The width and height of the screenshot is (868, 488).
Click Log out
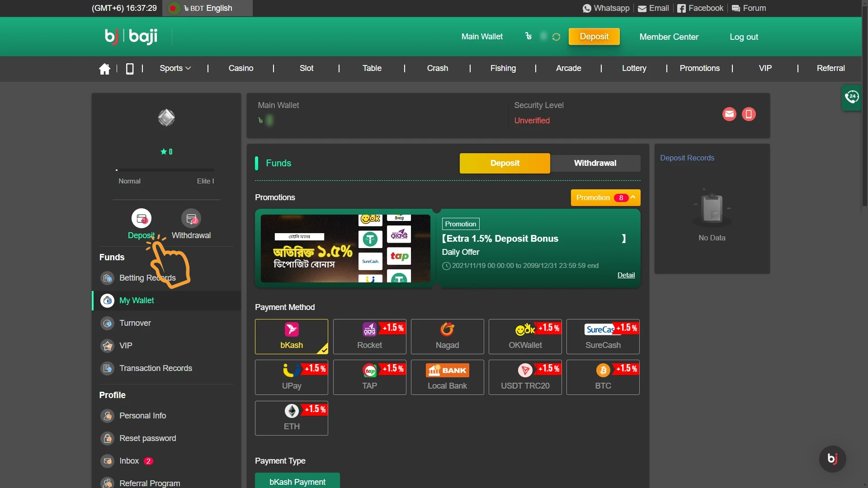pos(744,37)
